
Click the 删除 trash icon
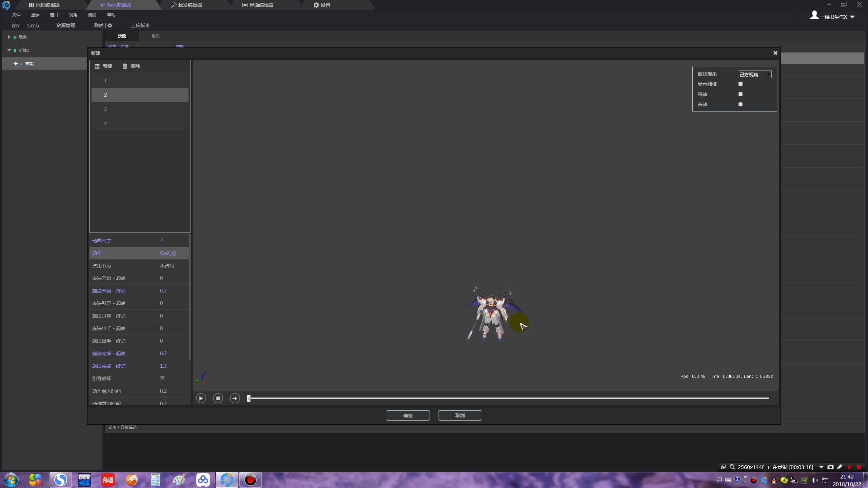(x=125, y=66)
